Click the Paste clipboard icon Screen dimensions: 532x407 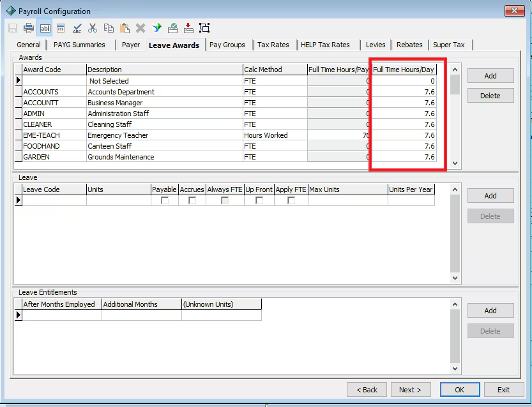pyautogui.click(x=125, y=28)
